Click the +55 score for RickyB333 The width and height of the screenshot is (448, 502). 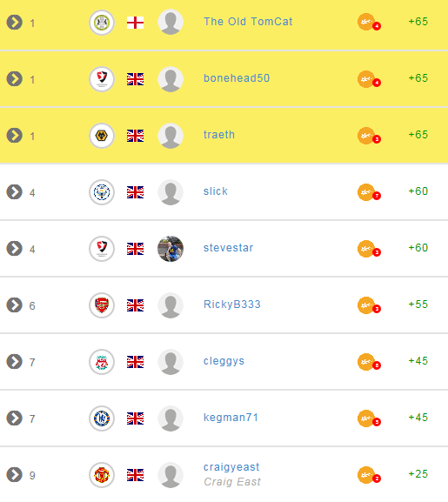click(x=418, y=305)
